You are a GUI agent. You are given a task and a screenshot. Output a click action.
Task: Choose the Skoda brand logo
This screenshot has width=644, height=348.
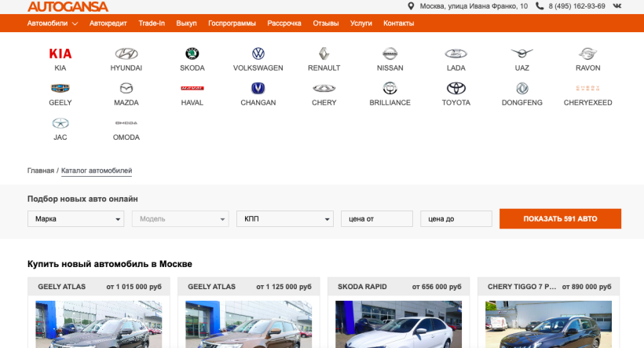[192, 53]
